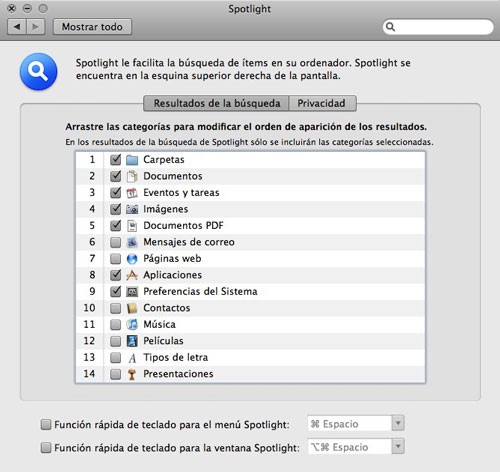
Task: Click the Tipos de letra font icon
Action: click(132, 358)
